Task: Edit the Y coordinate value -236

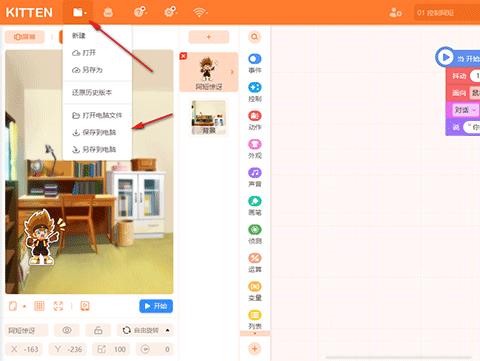Action: [x=68, y=349]
